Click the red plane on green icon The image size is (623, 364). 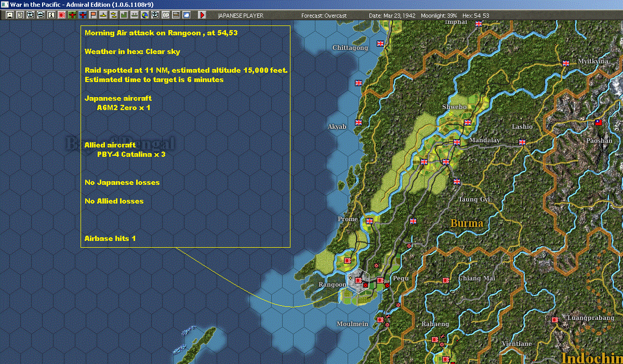tap(72, 15)
